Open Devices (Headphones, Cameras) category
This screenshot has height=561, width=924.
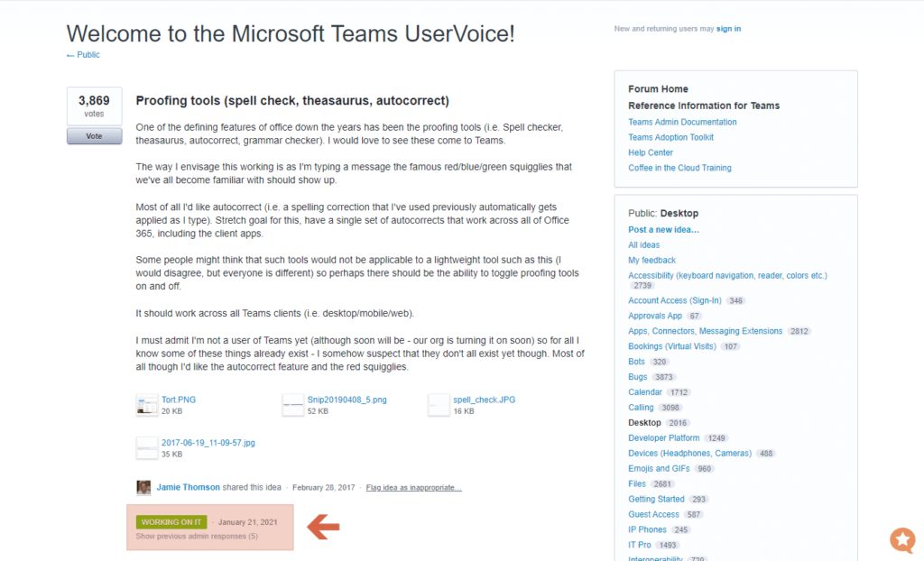point(689,454)
